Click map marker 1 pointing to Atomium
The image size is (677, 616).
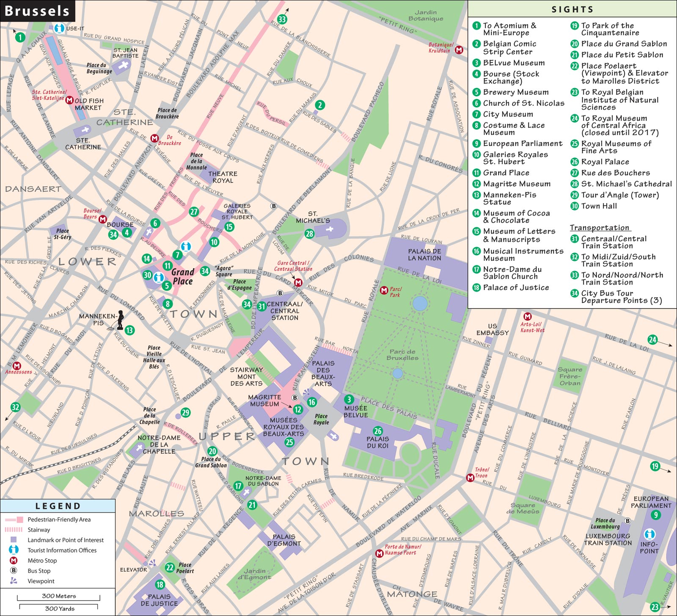pyautogui.click(x=20, y=37)
